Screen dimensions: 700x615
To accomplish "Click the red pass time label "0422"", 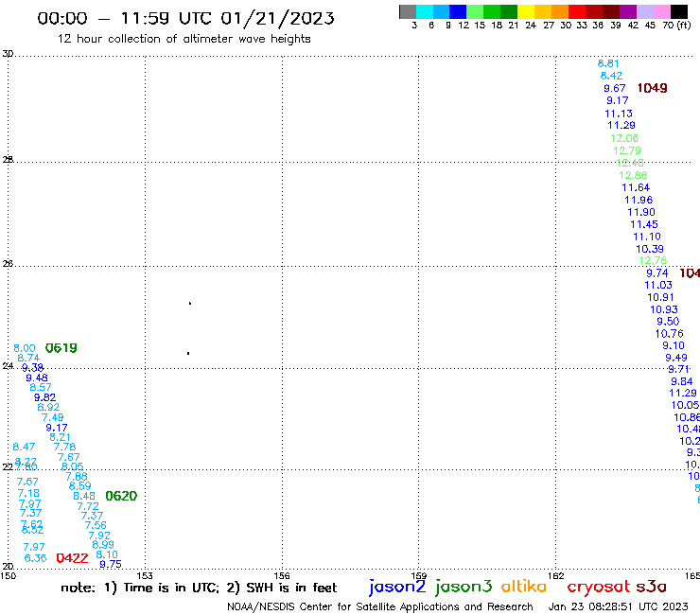I will 72,558.
